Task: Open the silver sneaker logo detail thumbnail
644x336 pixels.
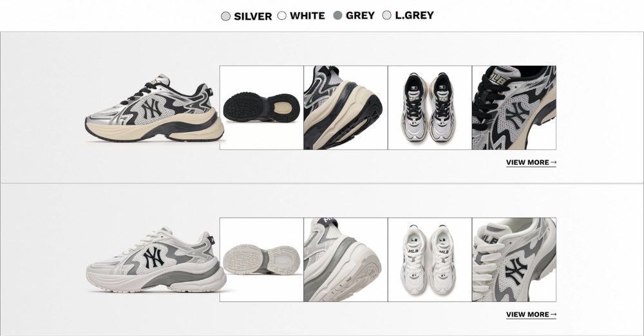Action: click(x=514, y=107)
